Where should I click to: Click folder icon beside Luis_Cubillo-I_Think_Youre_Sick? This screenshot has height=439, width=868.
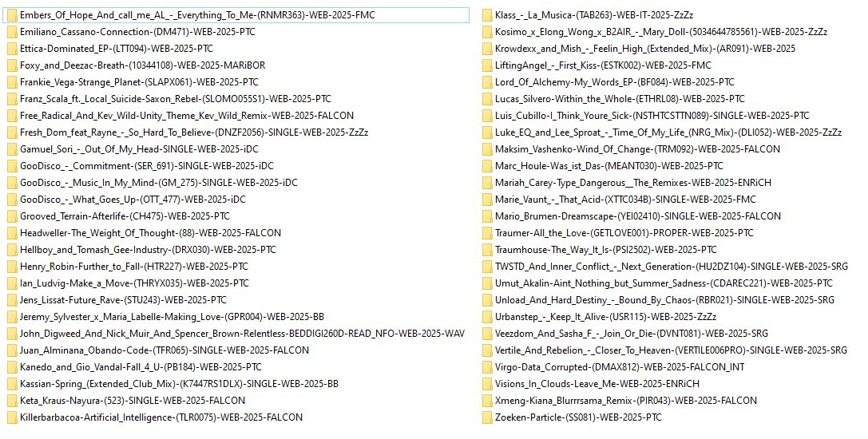(x=486, y=116)
